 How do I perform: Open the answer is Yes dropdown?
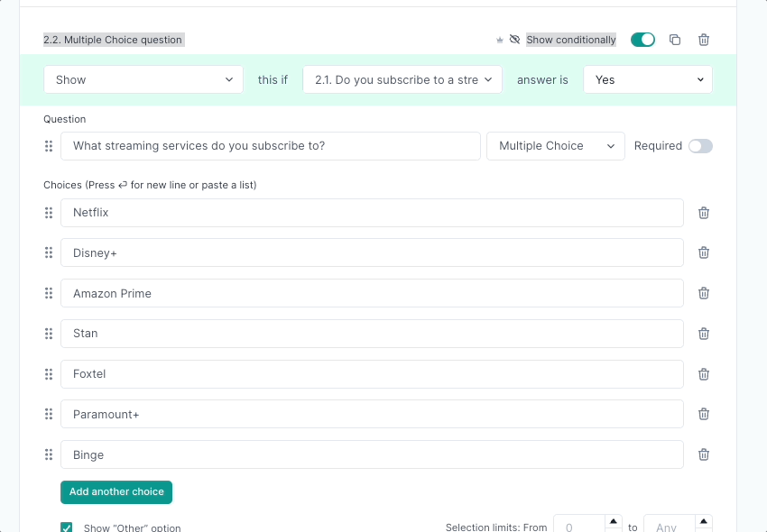point(648,79)
